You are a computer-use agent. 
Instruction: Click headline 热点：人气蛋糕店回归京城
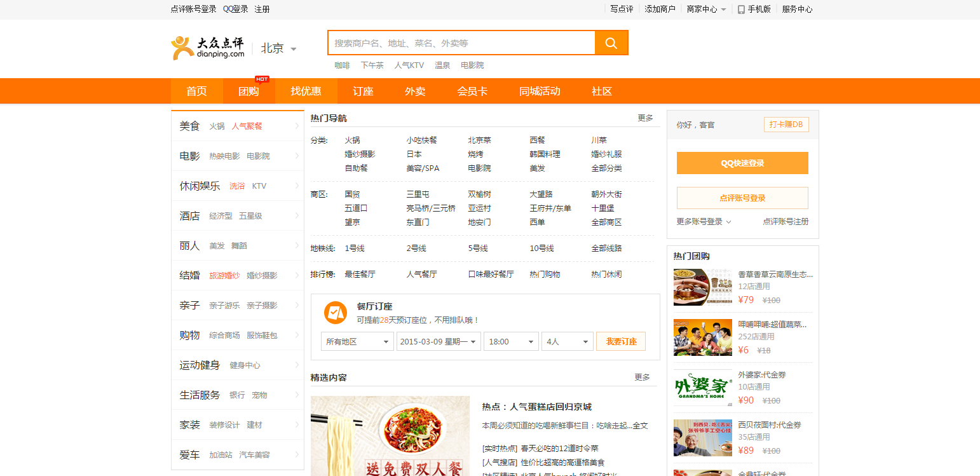point(536,407)
